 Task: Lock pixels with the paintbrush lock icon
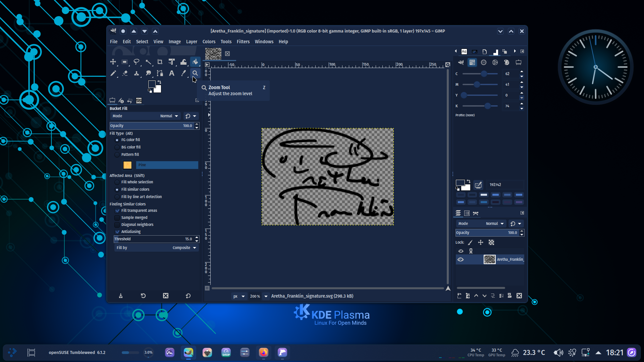pos(470,242)
